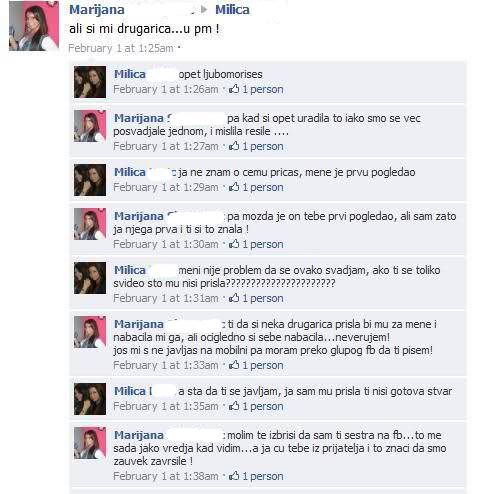Click Marijana's name on the 1:33am comment

coord(139,324)
